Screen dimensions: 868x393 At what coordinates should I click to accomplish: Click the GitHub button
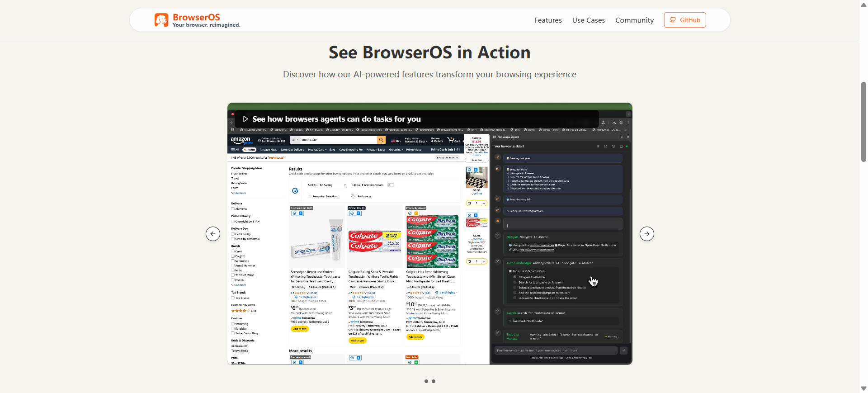pos(685,20)
